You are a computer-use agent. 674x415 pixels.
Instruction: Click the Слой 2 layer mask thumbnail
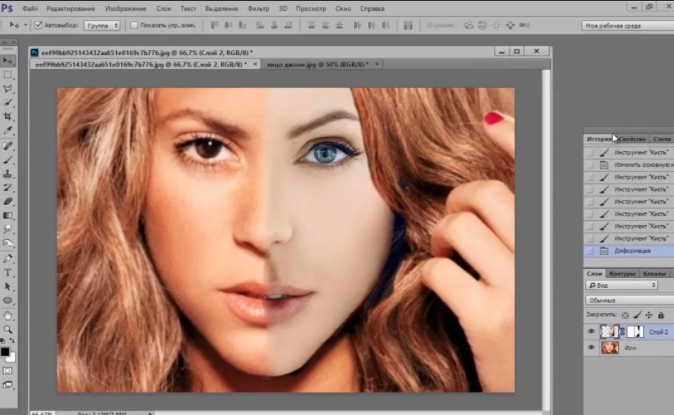coord(635,332)
